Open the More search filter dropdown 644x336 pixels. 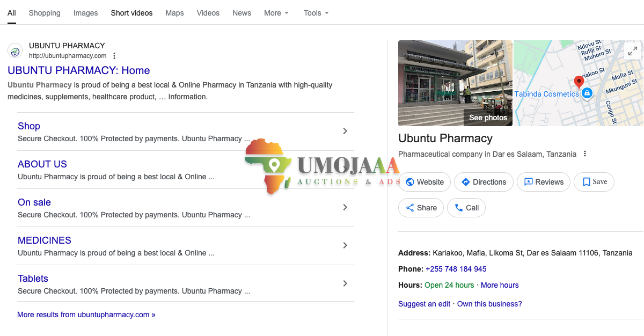276,13
